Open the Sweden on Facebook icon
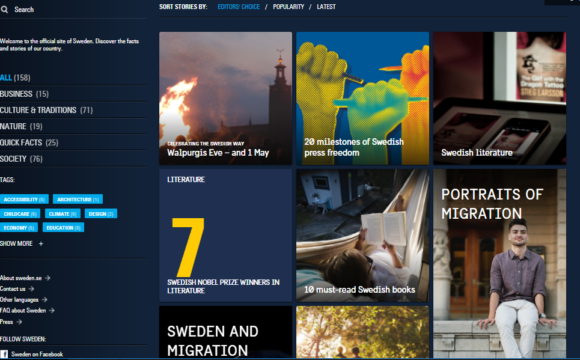 coord(4,354)
